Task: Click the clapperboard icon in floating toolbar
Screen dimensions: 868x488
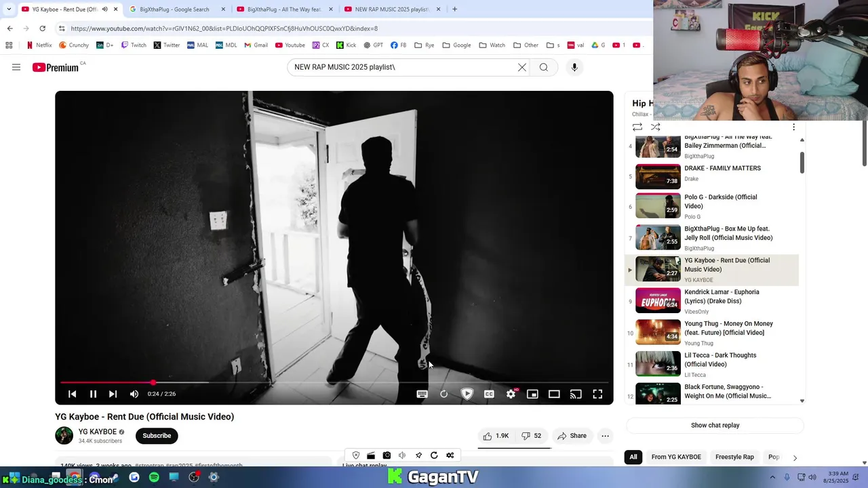Action: (371, 455)
